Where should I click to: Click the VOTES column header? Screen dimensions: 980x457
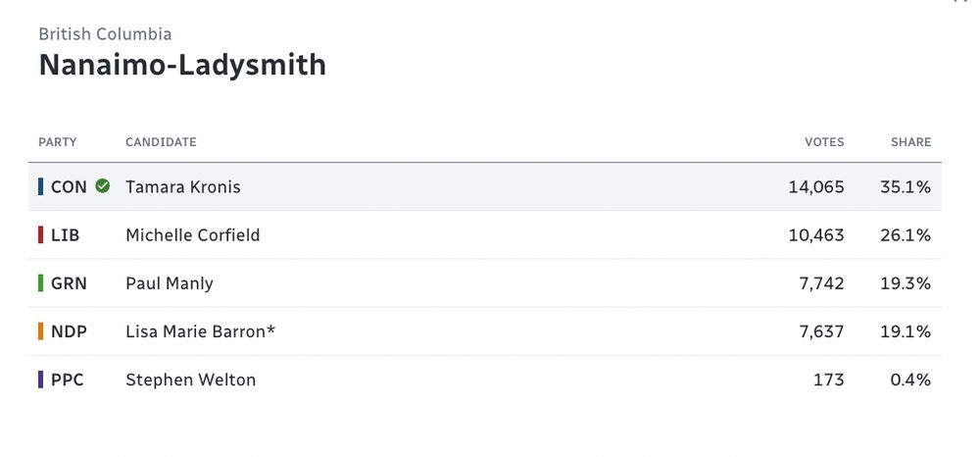tap(824, 142)
